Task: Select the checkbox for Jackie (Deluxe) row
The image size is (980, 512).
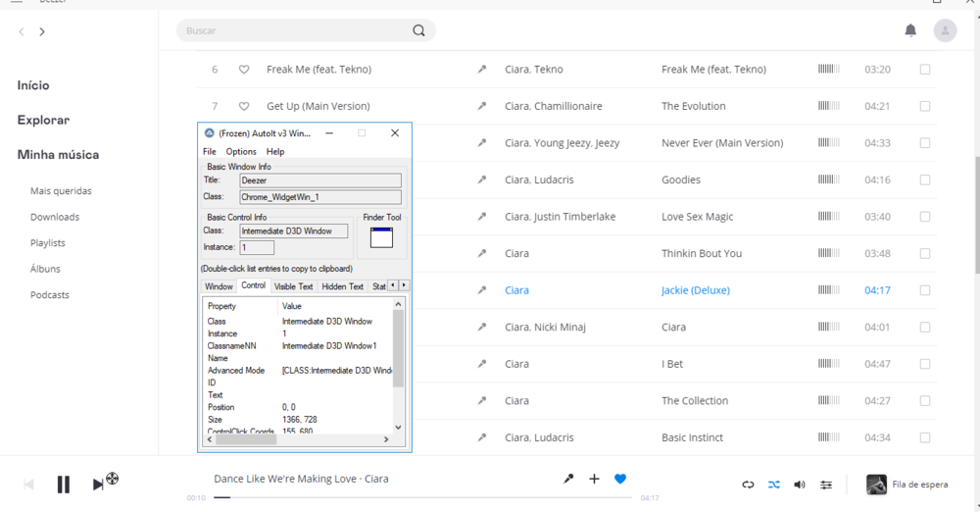Action: (x=925, y=290)
